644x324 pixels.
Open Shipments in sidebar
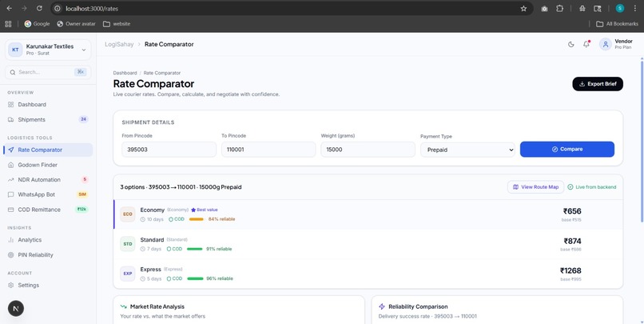(x=48, y=120)
